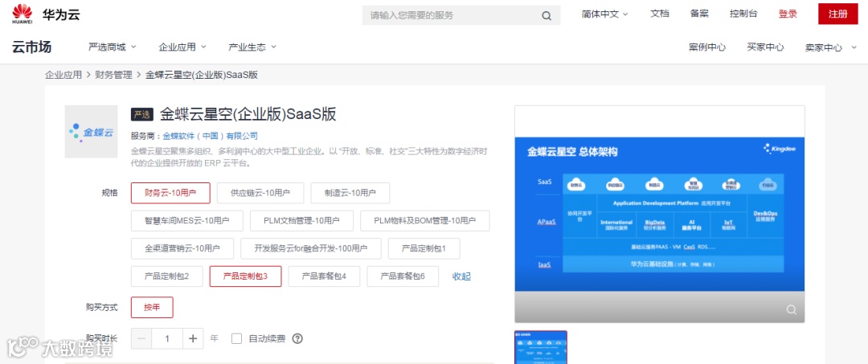Select 智慧车间MES云-10用户 option
The width and height of the screenshot is (868, 364).
[186, 221]
